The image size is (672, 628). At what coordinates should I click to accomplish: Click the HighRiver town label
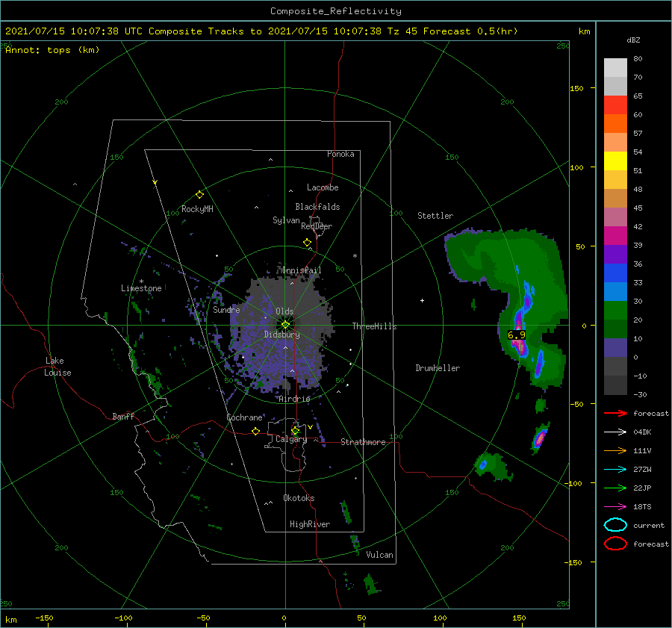(x=310, y=524)
